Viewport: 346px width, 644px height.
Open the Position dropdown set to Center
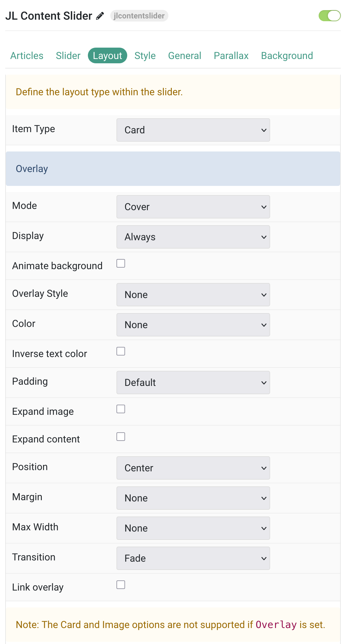[193, 468]
